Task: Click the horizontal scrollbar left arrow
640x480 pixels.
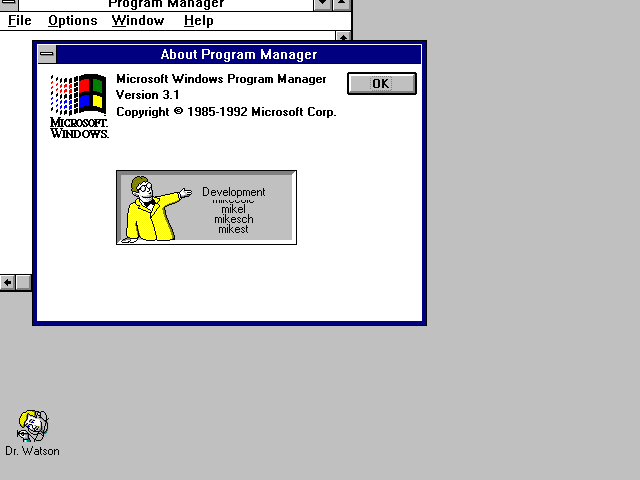Action: point(8,283)
